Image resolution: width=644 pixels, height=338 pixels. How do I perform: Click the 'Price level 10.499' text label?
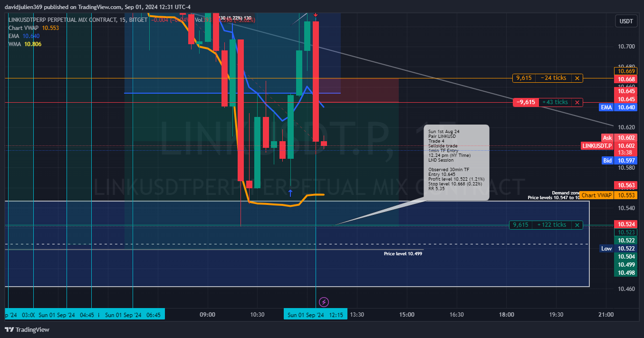click(403, 254)
